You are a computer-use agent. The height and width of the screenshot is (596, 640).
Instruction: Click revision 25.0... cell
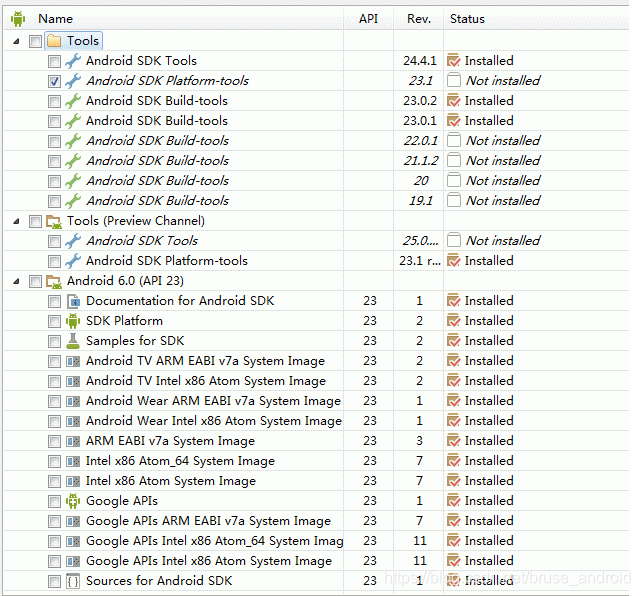420,241
